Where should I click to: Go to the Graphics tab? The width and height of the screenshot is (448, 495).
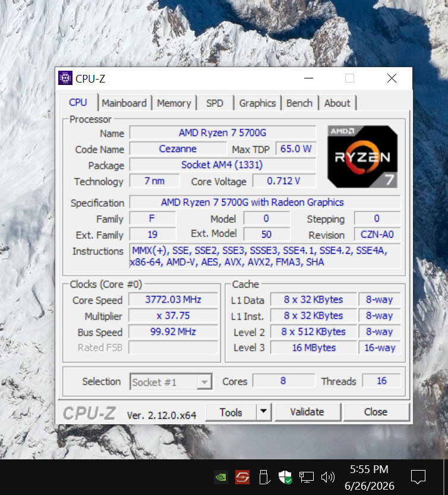[257, 103]
